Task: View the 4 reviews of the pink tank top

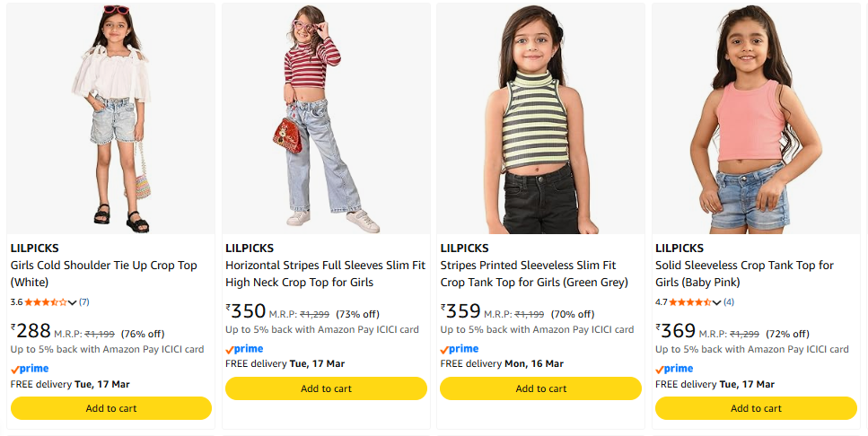Action: [x=729, y=302]
